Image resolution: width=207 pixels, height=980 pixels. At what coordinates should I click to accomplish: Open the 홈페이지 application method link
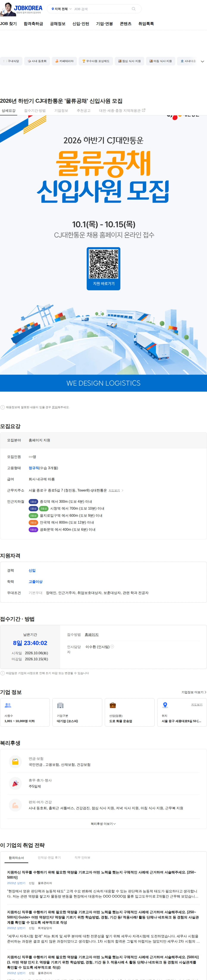coord(91,634)
